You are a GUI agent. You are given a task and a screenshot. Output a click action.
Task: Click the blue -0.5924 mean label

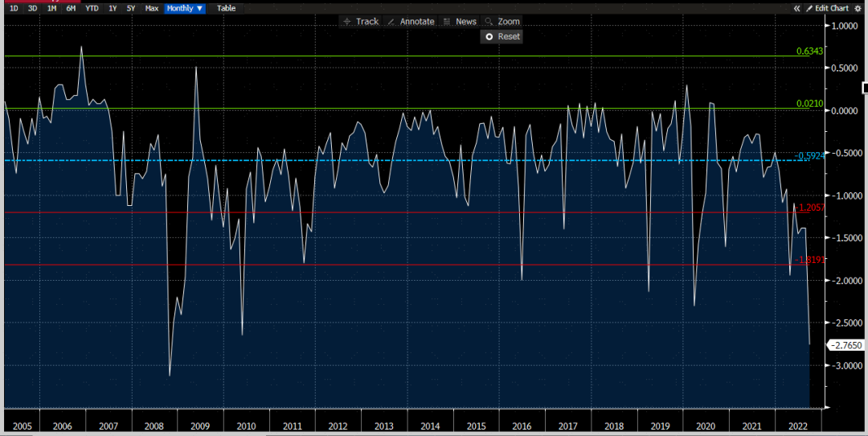tap(810, 156)
